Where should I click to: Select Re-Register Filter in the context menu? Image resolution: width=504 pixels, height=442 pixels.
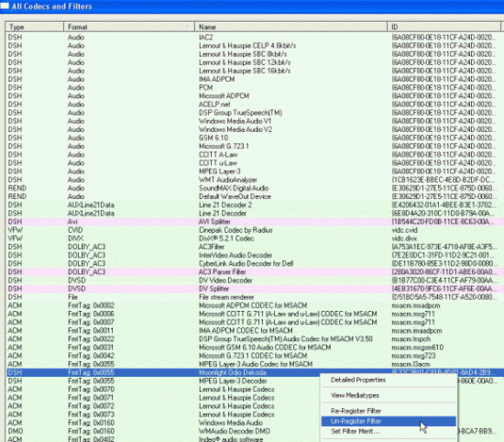356,411
